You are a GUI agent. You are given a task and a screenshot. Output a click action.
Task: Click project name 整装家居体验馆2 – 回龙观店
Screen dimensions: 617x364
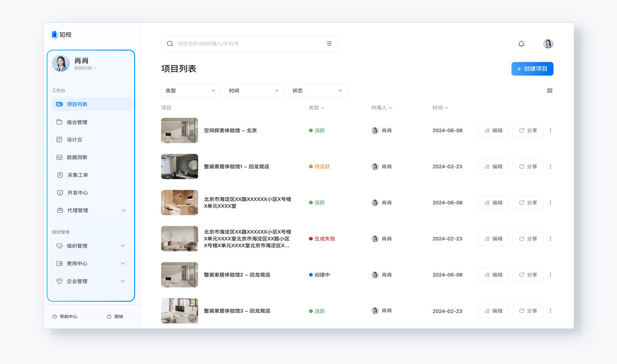[x=237, y=275]
